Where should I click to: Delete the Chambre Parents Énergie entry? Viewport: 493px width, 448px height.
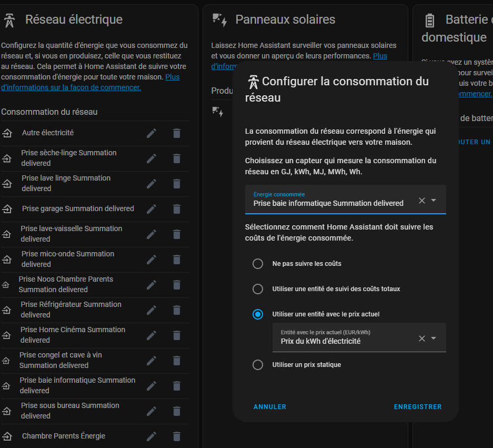coord(177,436)
